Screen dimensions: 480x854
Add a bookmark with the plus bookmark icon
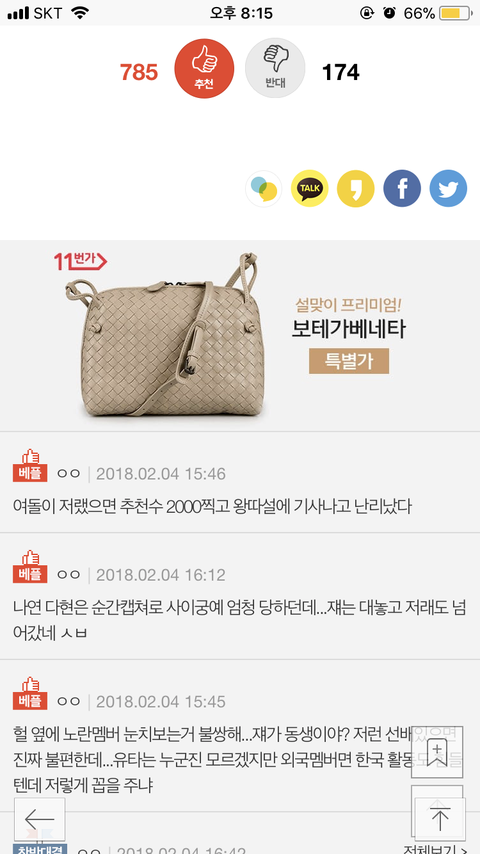click(x=437, y=752)
